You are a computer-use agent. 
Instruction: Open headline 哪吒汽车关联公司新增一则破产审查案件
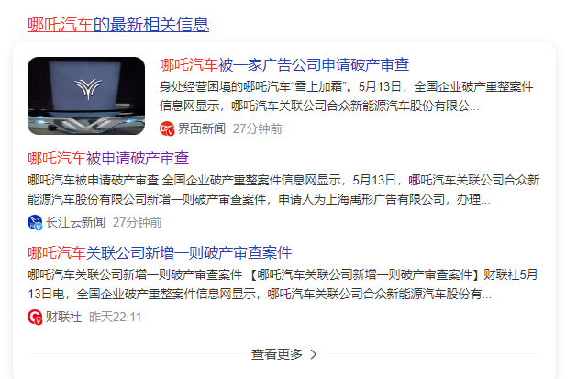coord(160,252)
